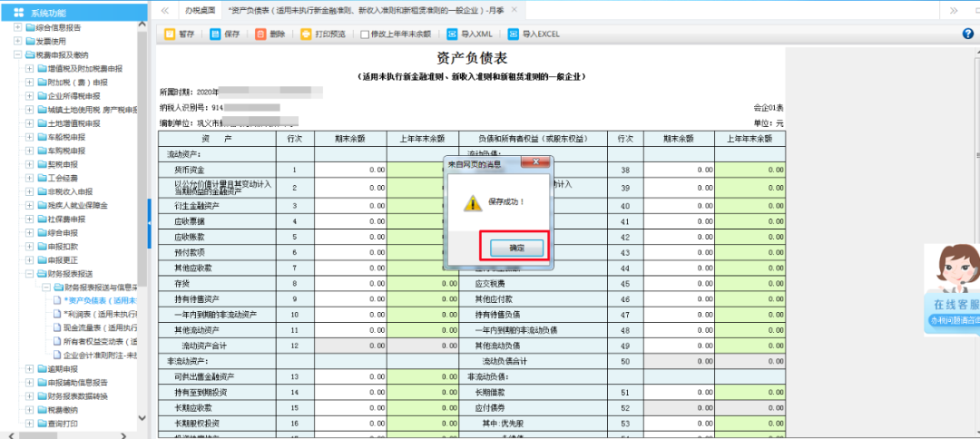Image resolution: width=980 pixels, height=439 pixels.
Task: Expand the 综合信息报告 tree node
Action: (17, 27)
